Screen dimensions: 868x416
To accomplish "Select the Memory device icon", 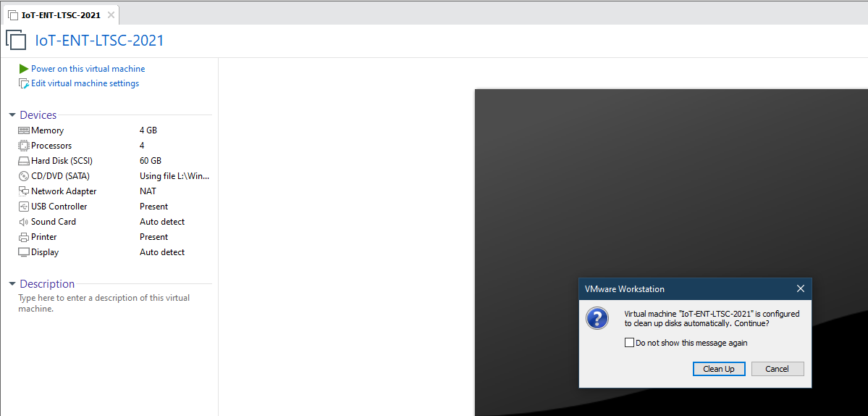I will tap(24, 130).
